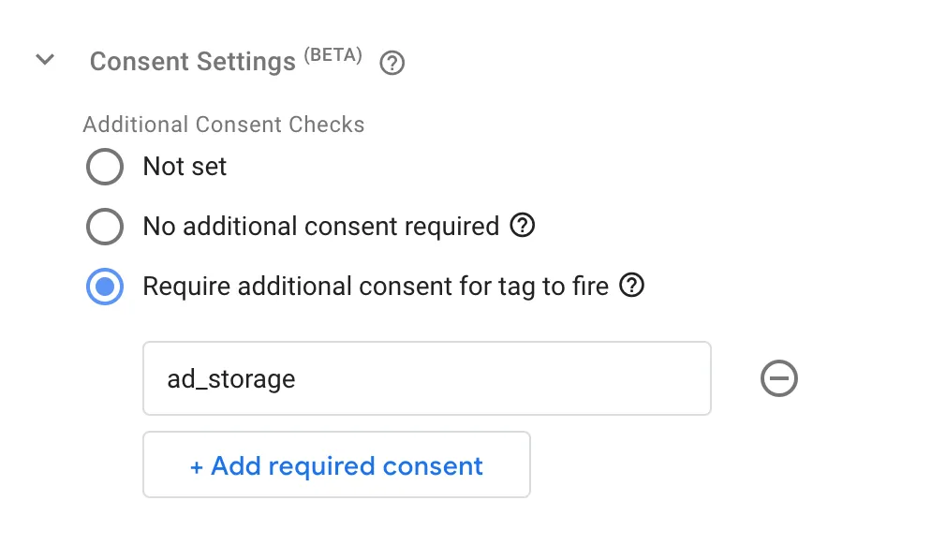Click the (BETA) superscript label

pos(333,55)
